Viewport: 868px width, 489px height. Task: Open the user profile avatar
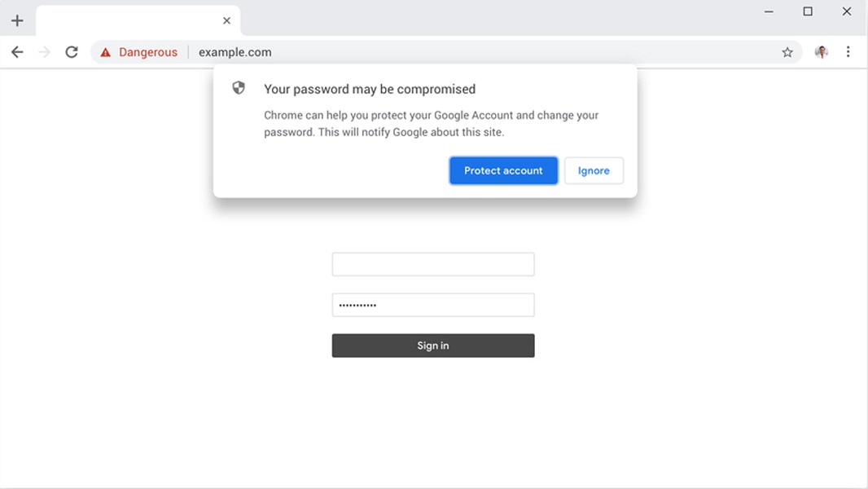[x=821, y=52]
